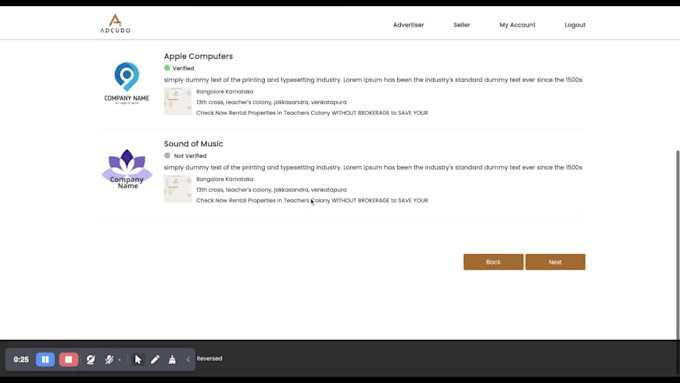
Task: Toggle the muted microphone icon
Action: click(109, 359)
